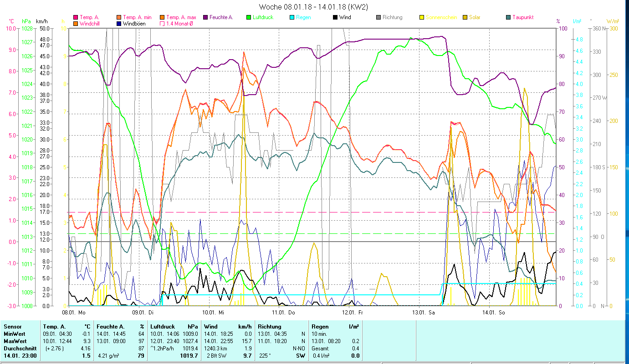Select the '09.01. Di' date label
The width and height of the screenshot is (629, 364).
(x=143, y=313)
